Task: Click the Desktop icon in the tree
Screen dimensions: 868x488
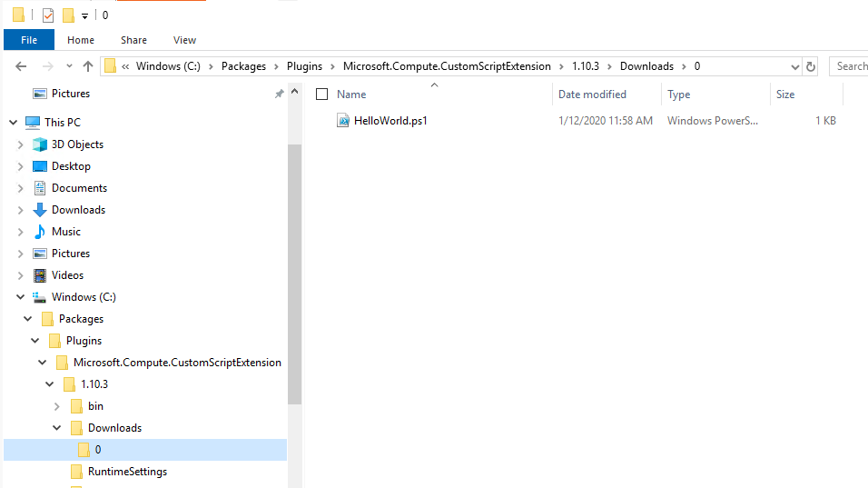Action: pyautogui.click(x=40, y=166)
